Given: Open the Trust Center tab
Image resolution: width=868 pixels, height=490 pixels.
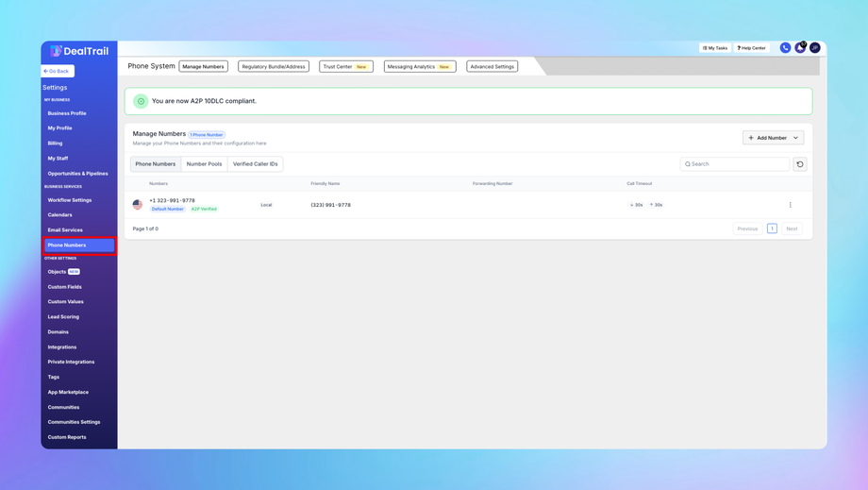Looking at the screenshot, I should point(346,66).
